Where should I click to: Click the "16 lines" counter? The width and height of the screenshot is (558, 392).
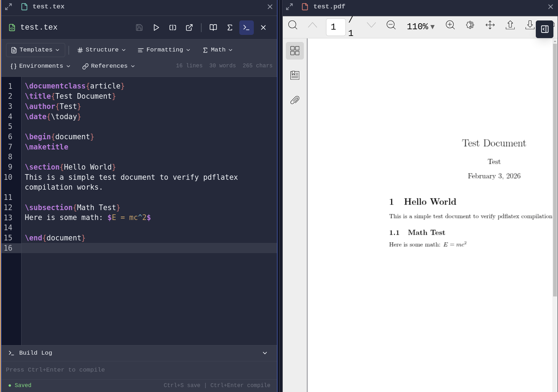tap(189, 66)
